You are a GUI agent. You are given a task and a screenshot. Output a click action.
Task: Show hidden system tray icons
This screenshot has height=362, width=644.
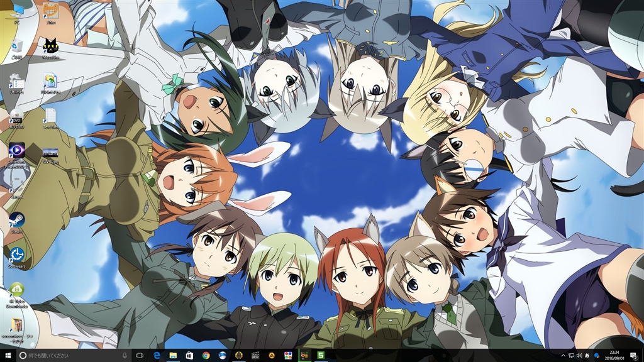563,356
